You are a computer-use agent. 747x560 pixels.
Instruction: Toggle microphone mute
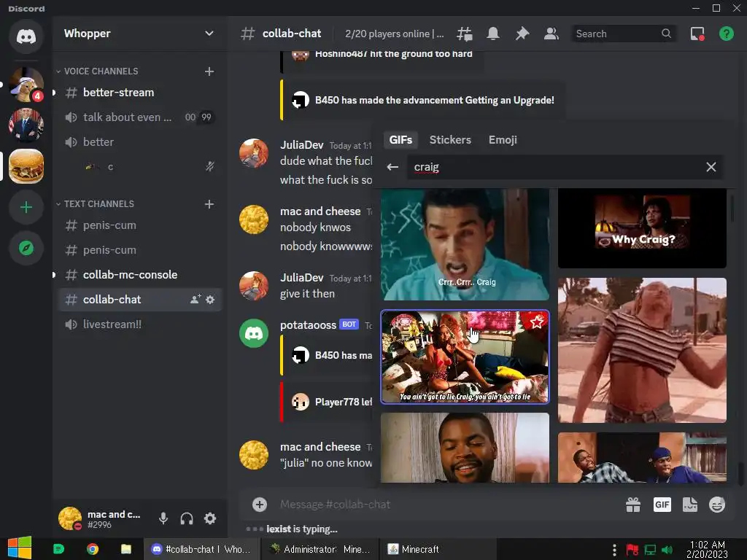tap(163, 518)
